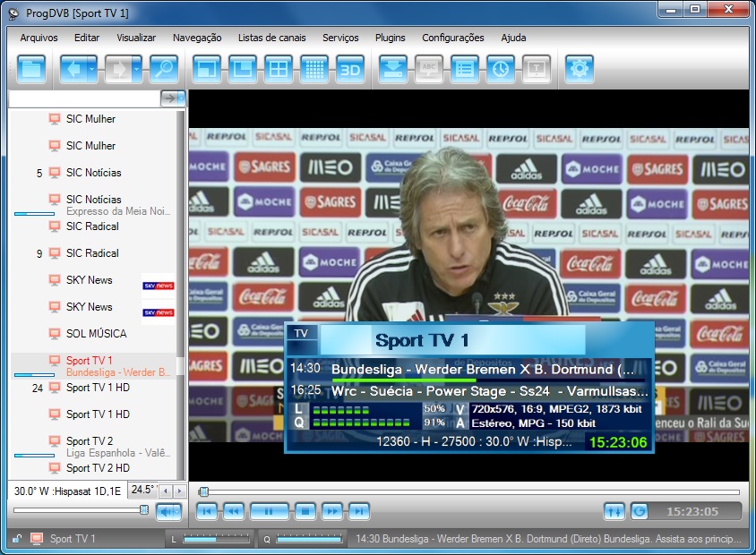Click the 15:23:05 time display
This screenshot has height=555, width=756.
[692, 511]
